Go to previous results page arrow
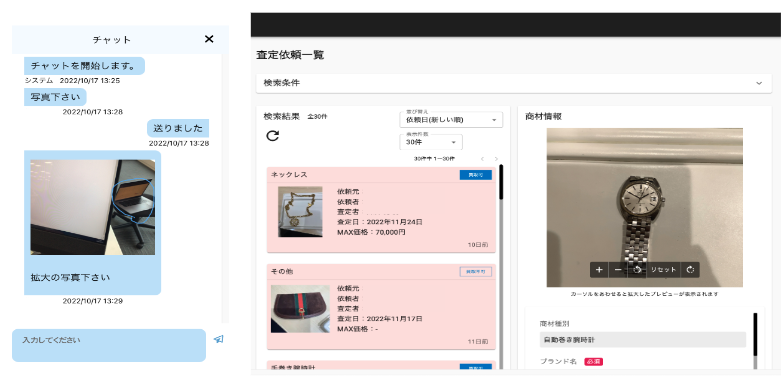This screenshot has height=387, width=782. pyautogui.click(x=482, y=159)
